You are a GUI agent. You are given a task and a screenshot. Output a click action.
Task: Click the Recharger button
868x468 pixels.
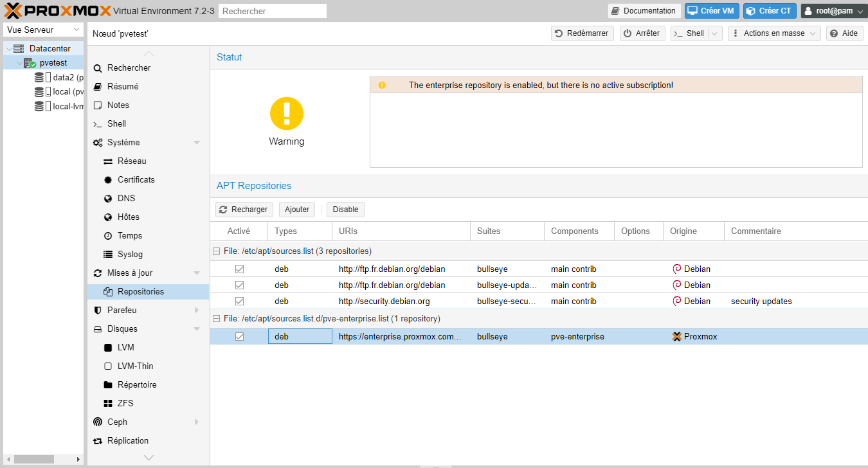point(244,210)
